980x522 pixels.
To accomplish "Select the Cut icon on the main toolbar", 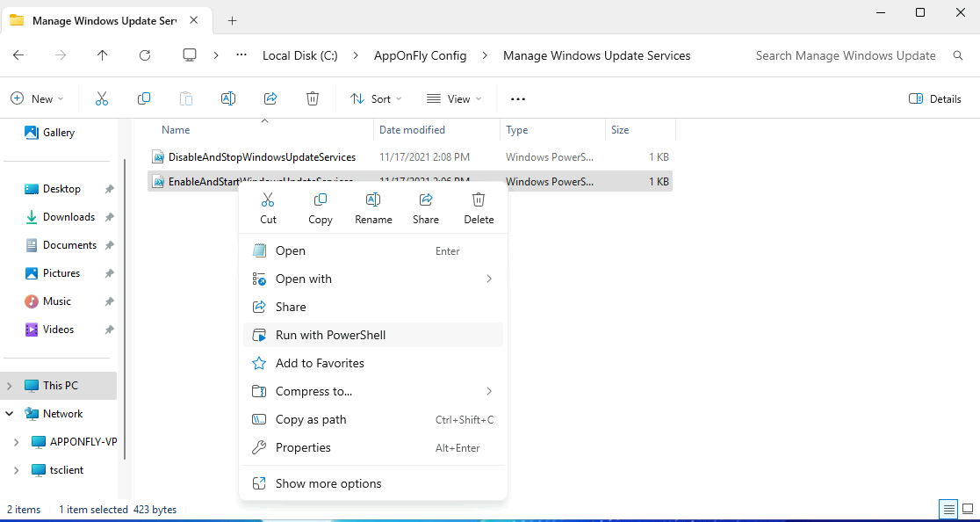I will point(102,98).
